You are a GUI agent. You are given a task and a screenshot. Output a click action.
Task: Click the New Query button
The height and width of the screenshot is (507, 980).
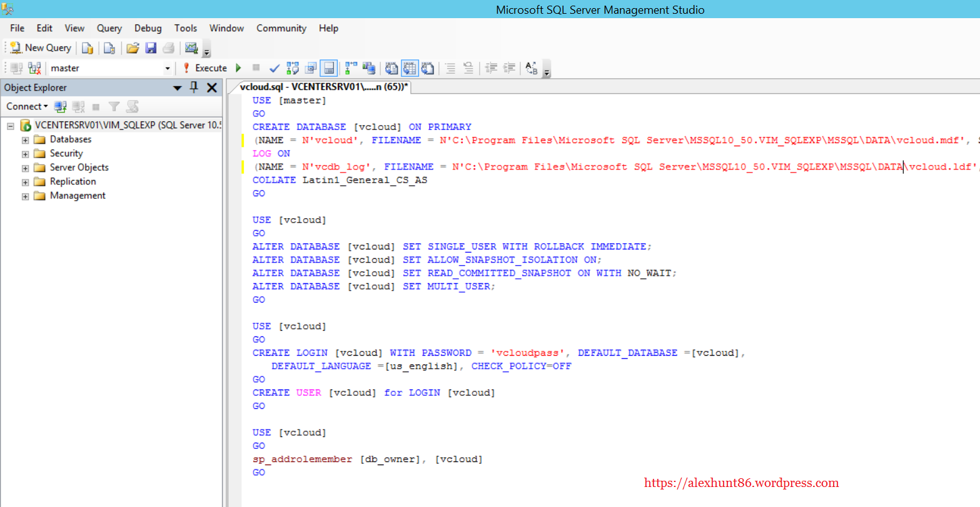(41, 48)
